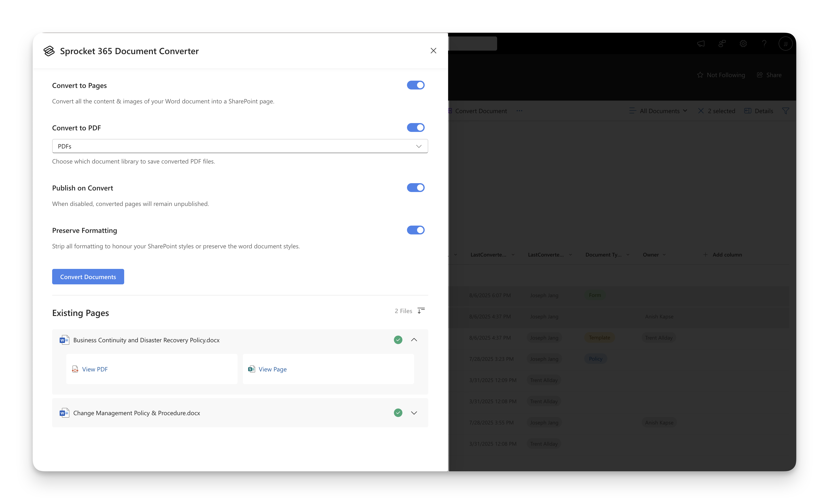The width and height of the screenshot is (829, 504).
Task: Open the View Page link
Action: 272,369
